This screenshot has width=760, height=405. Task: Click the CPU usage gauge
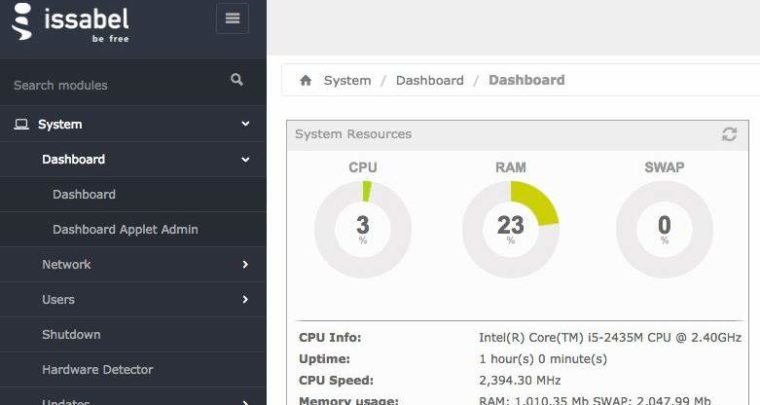(362, 229)
